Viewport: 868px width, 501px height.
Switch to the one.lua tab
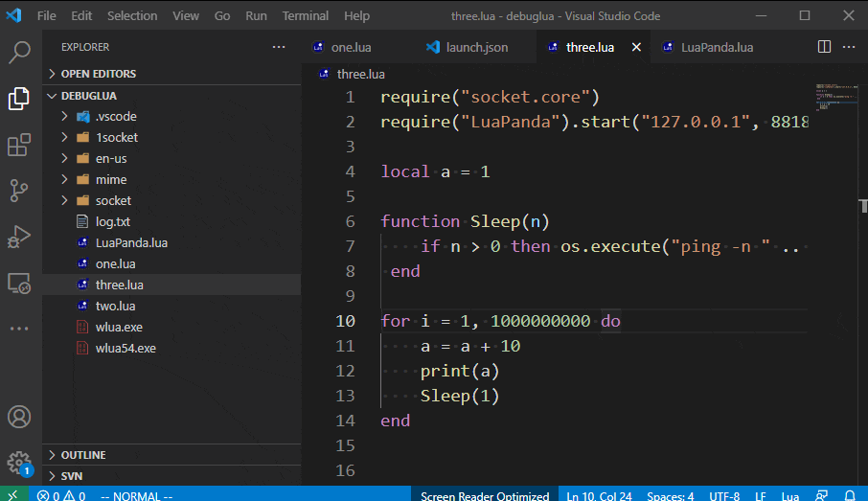[358, 47]
